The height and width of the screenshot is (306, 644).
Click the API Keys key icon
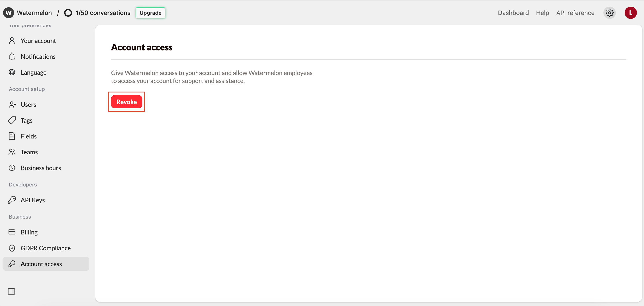click(12, 200)
